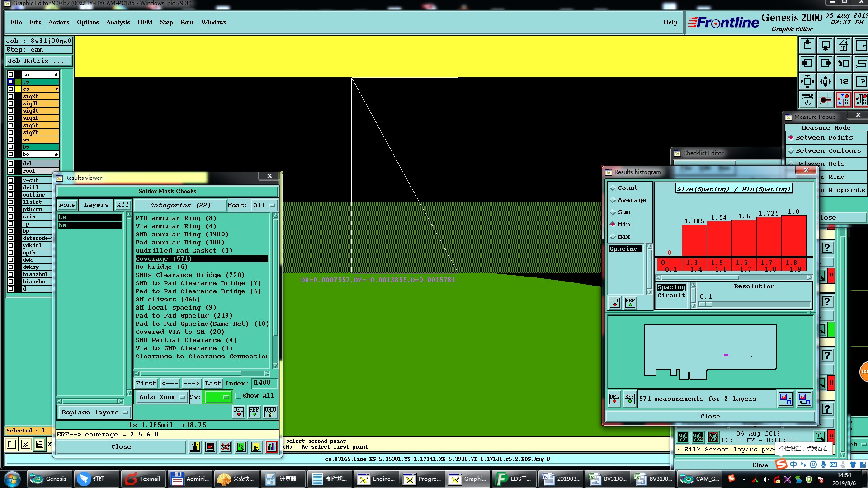Select the Sum radio option

tap(613, 212)
